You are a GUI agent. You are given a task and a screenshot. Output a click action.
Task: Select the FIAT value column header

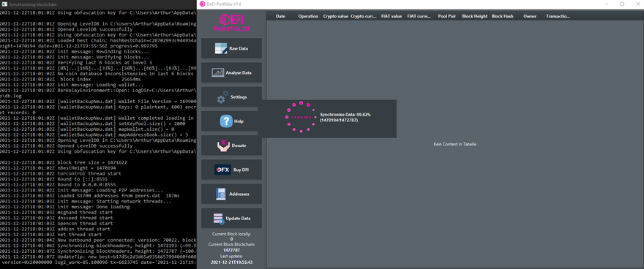tap(392, 16)
